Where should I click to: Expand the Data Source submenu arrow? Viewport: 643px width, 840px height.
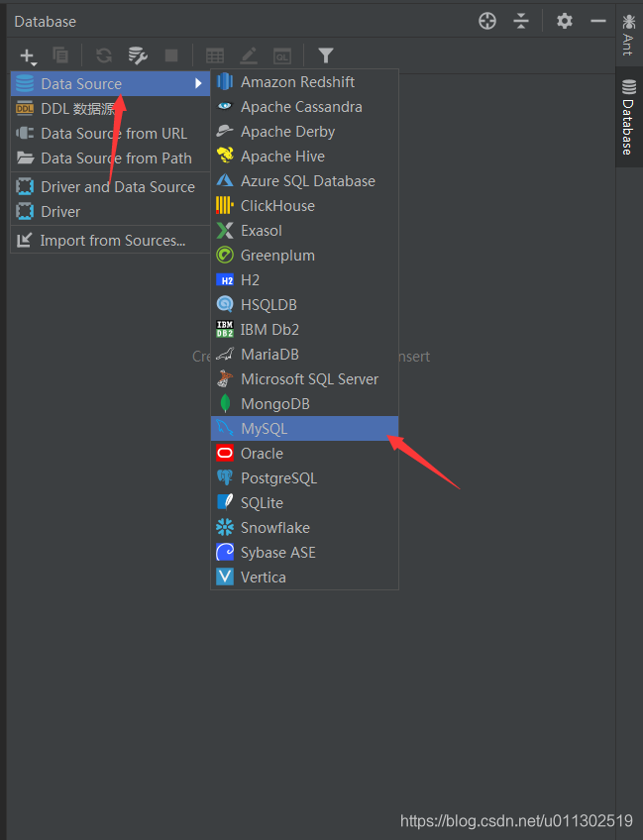[x=198, y=83]
